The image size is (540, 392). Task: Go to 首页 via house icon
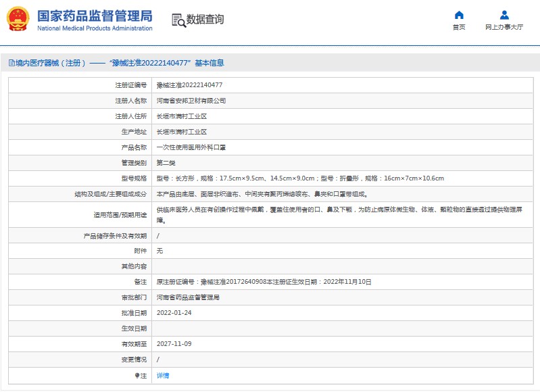coord(459,16)
